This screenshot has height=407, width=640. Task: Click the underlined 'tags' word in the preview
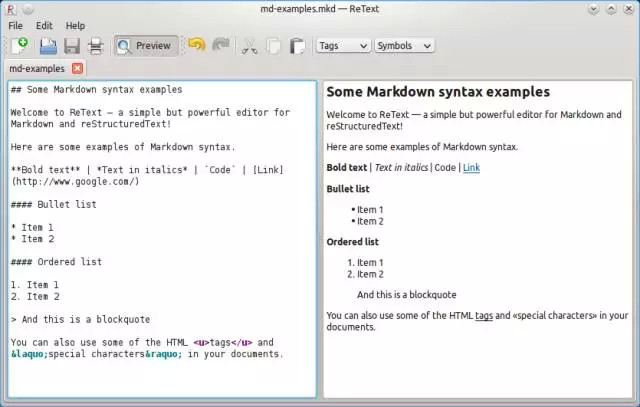(484, 316)
